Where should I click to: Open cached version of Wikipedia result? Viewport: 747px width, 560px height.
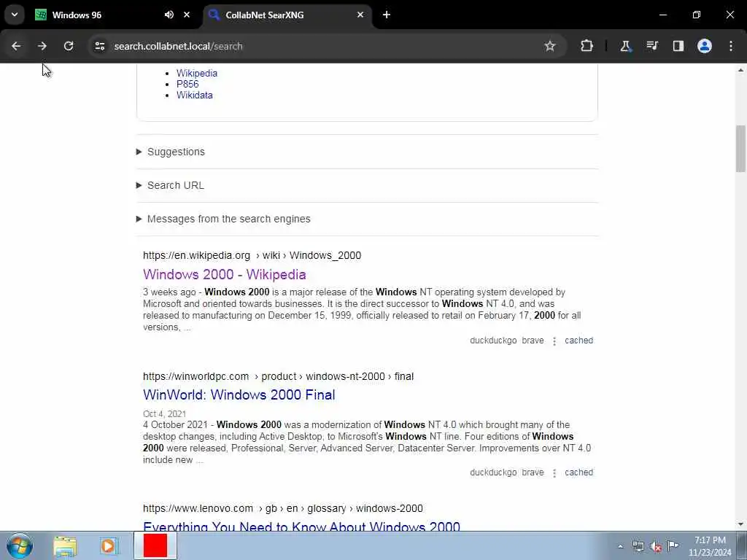coord(578,341)
